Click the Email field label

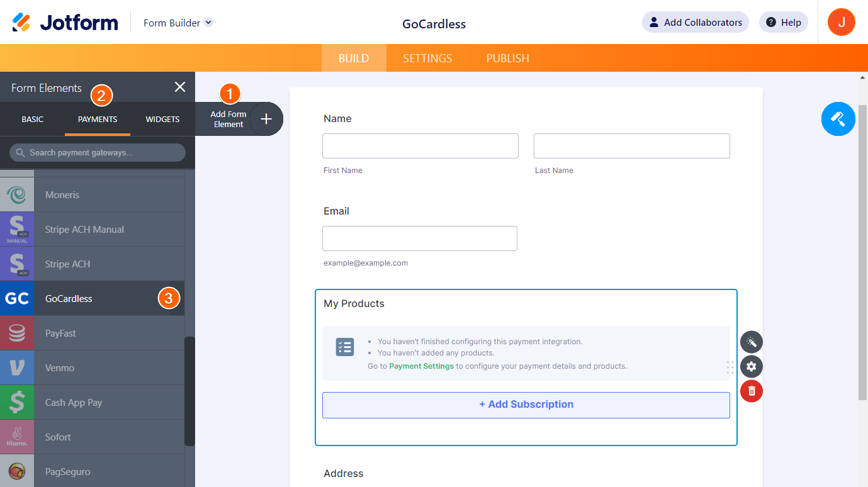click(336, 211)
